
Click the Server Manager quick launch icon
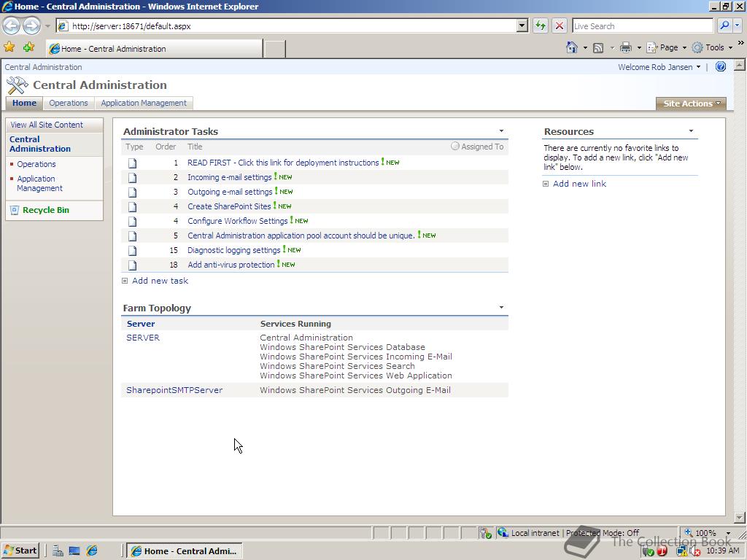tap(58, 551)
